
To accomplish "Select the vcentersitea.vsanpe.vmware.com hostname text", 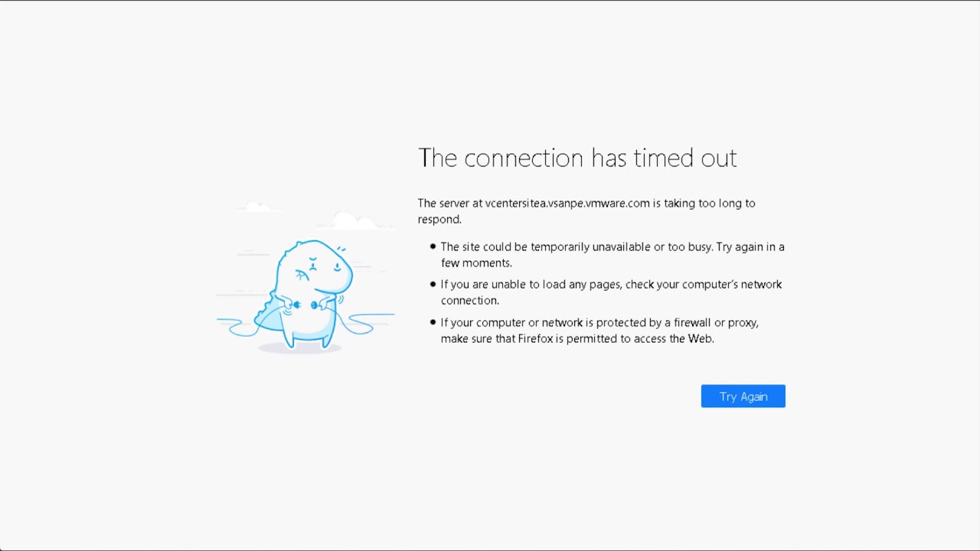I will [567, 204].
